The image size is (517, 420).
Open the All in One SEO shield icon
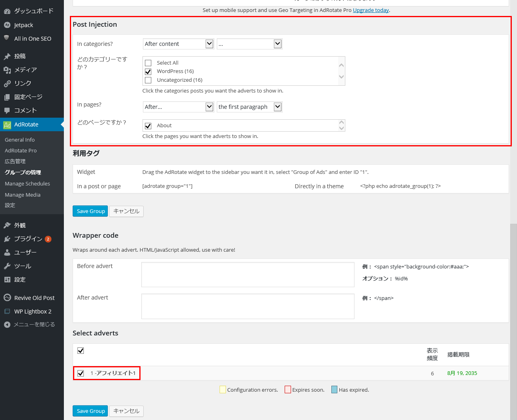7,38
